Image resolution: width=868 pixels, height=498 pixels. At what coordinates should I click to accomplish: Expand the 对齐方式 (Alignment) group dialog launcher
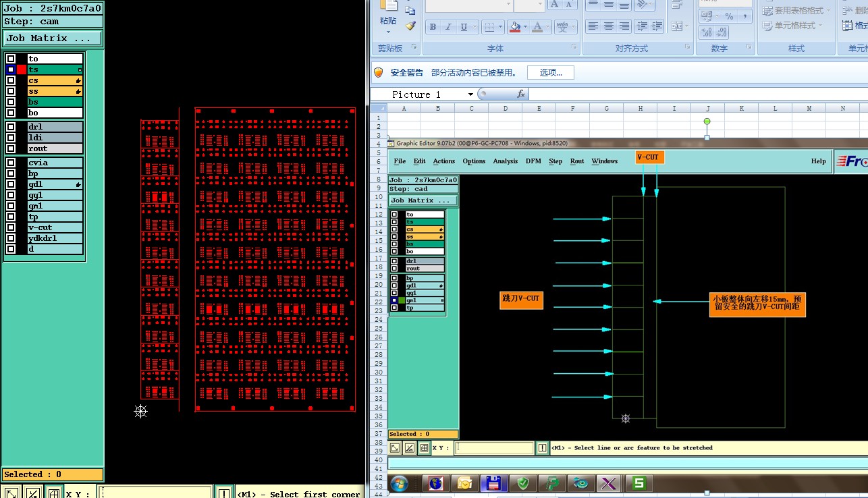tap(688, 47)
